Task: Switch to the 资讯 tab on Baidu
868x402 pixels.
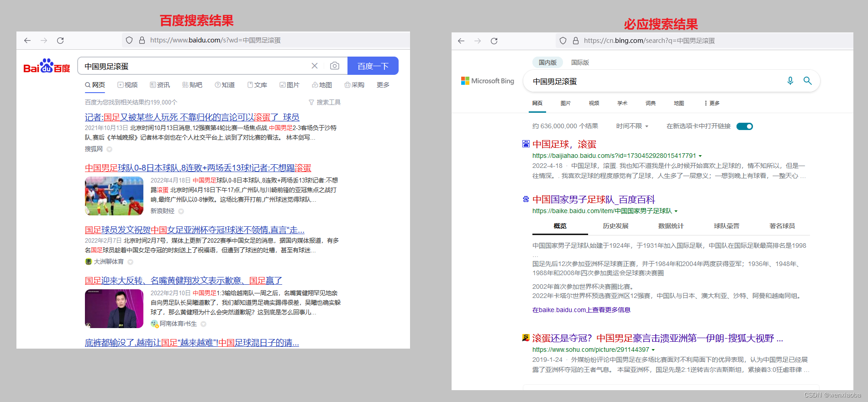Action: pyautogui.click(x=160, y=85)
